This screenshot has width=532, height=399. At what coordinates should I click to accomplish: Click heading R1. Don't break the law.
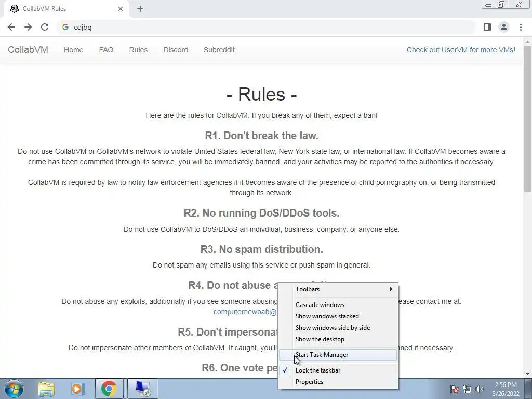pos(262,136)
